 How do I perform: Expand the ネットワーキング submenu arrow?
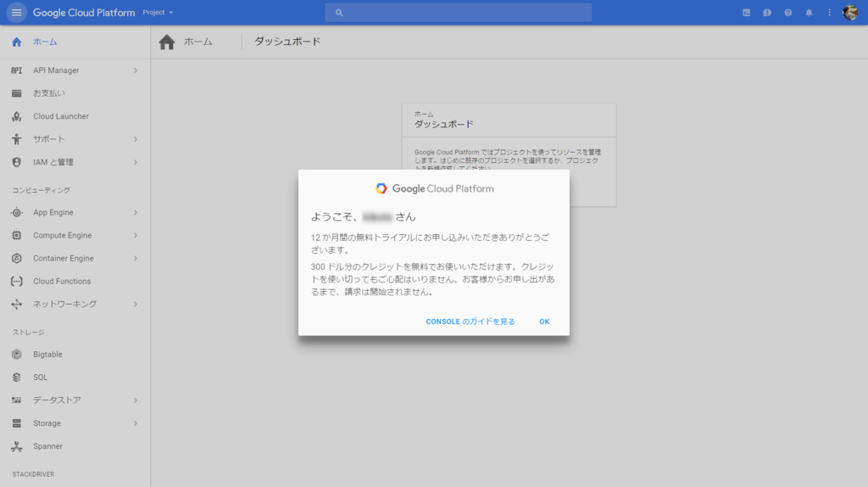(135, 305)
